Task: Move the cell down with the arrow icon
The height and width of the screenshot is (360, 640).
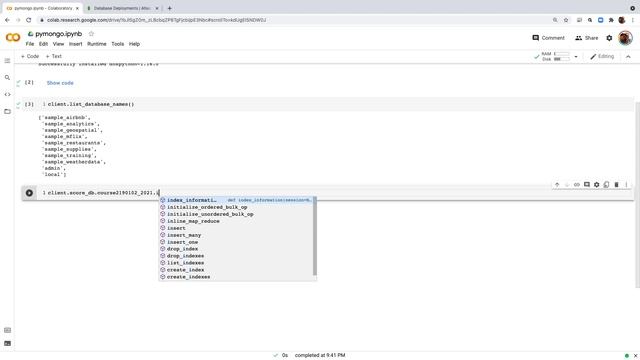Action: 567,185
